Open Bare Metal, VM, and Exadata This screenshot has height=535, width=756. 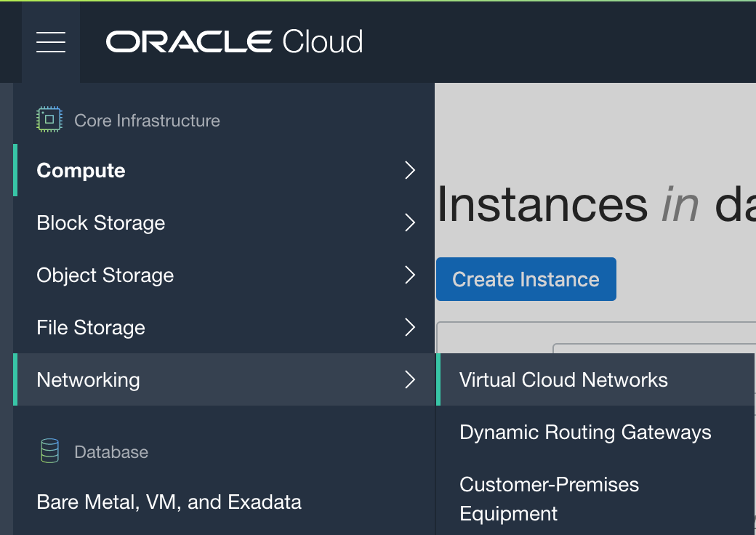169,502
